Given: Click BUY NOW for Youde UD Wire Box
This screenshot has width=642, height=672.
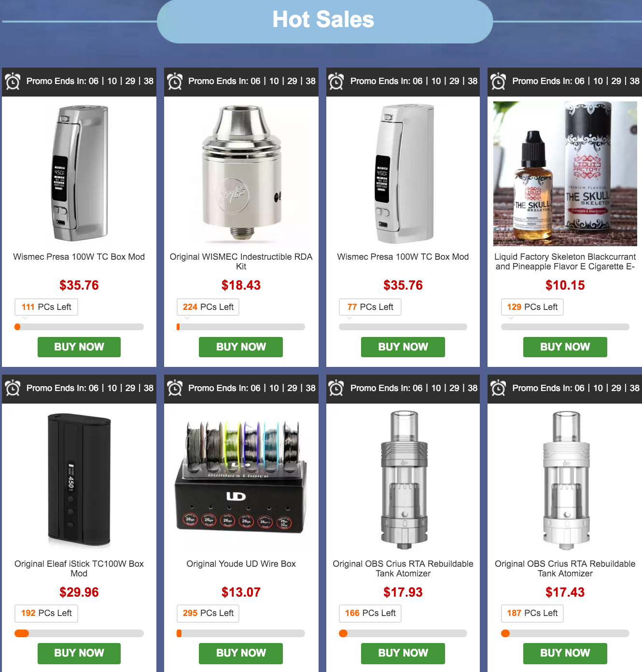Looking at the screenshot, I should tap(241, 653).
